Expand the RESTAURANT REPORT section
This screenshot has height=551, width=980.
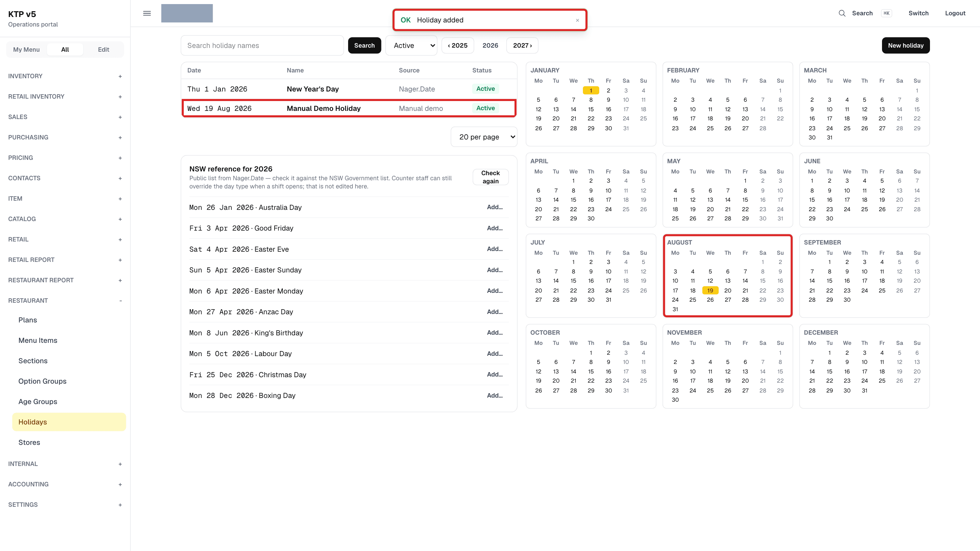(65, 280)
